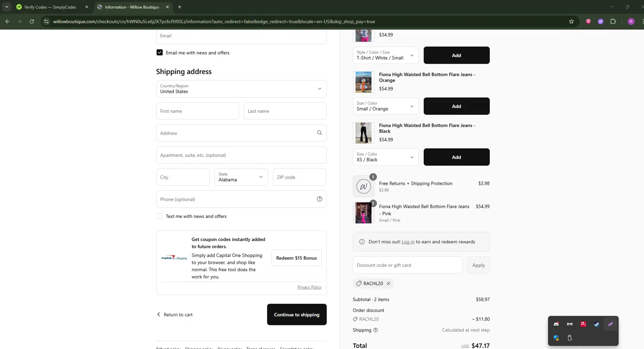This screenshot has width=644, height=349.
Task: Check Text me with news and offers
Action: 160,216
